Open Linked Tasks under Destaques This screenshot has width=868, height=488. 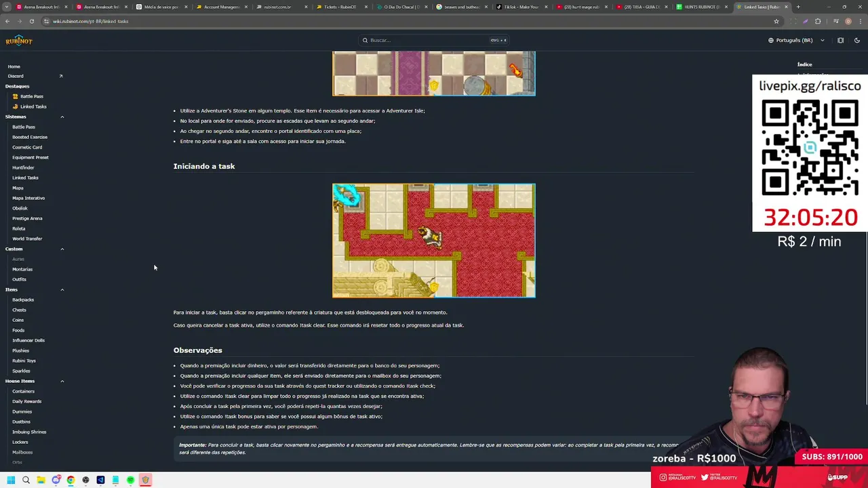(x=33, y=106)
